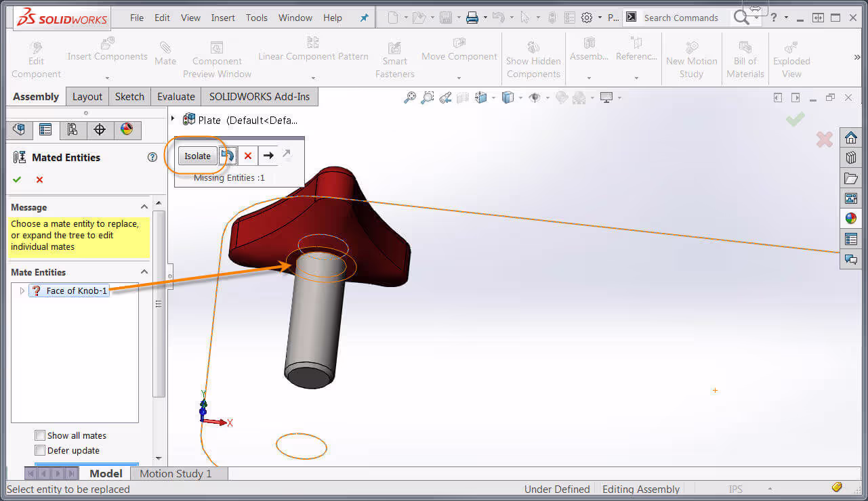Click the Mated Entities help icon
Viewport: 868px width, 501px height.
pos(152,157)
